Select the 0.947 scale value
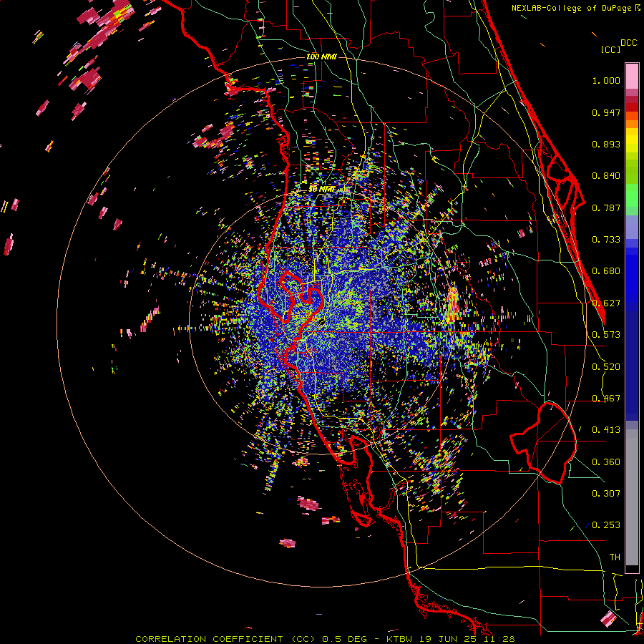This screenshot has height=644, width=644. (x=606, y=112)
